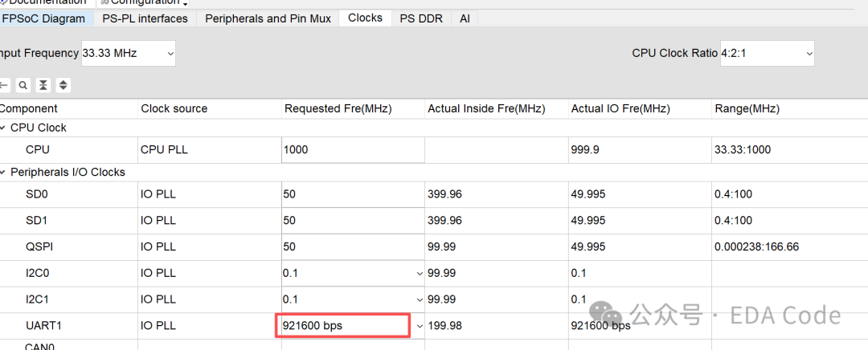Switch to the PS-PL interfaces tab
Viewport: 868px width, 350px height.
point(145,18)
